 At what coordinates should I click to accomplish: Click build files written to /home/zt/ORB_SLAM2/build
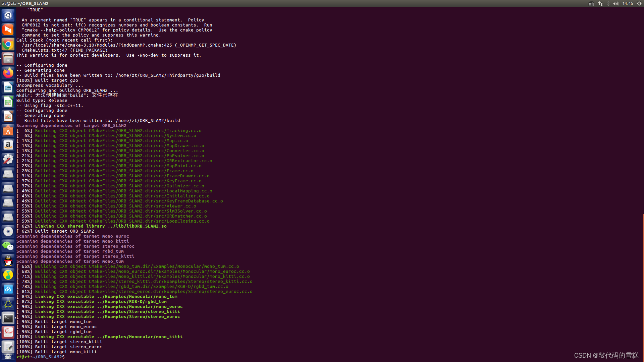[x=98, y=121]
